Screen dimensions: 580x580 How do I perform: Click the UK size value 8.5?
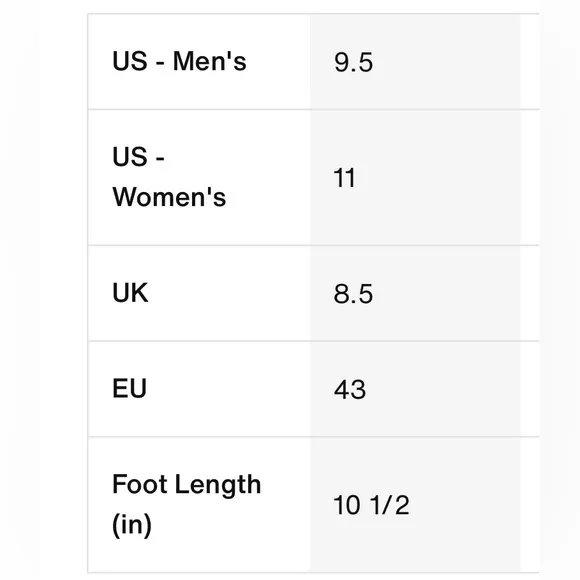353,294
